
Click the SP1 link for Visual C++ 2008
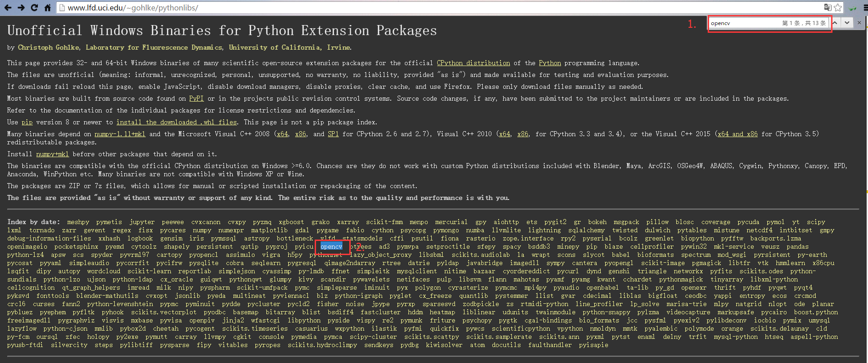(x=333, y=134)
